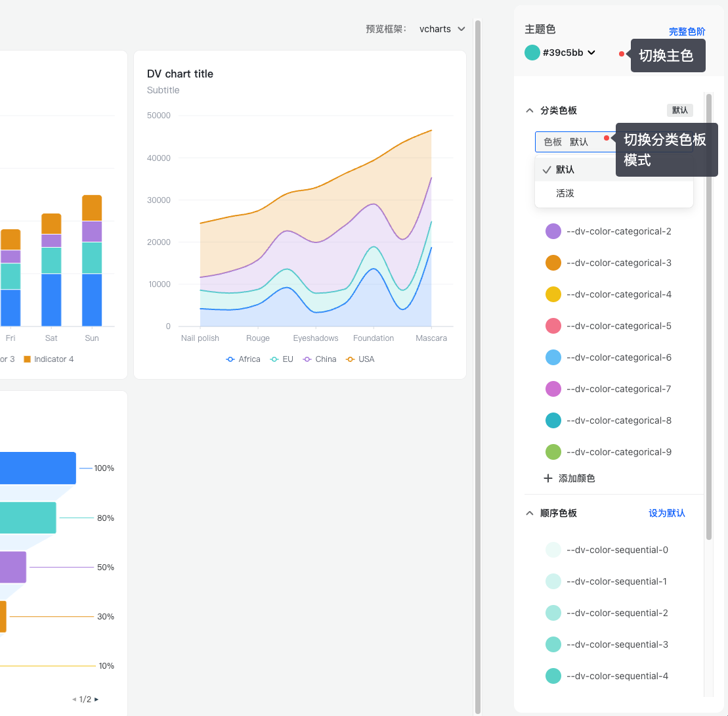Hide USA series via legend marker
This screenshot has width=728, height=716.
click(x=351, y=359)
